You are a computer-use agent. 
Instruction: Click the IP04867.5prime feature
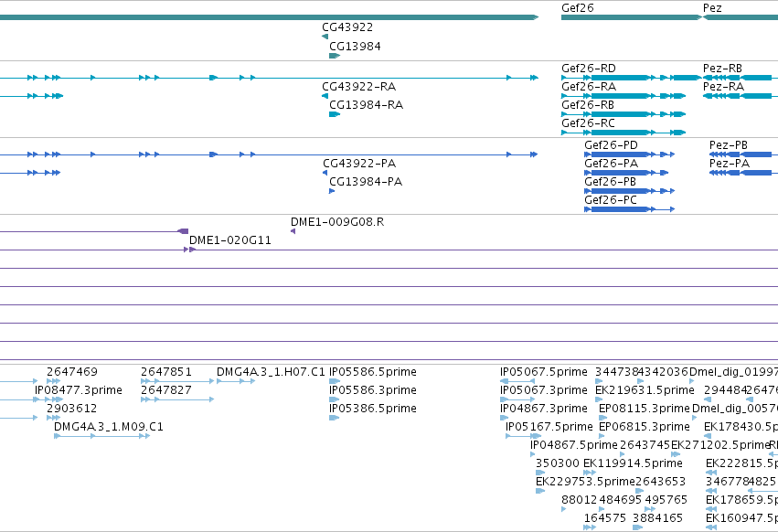click(x=533, y=454)
